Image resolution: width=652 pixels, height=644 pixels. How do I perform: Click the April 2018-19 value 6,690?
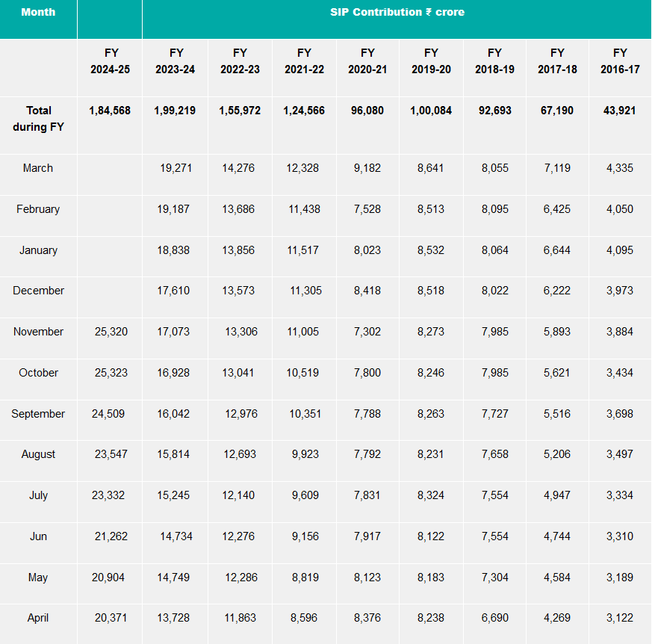pos(494,618)
